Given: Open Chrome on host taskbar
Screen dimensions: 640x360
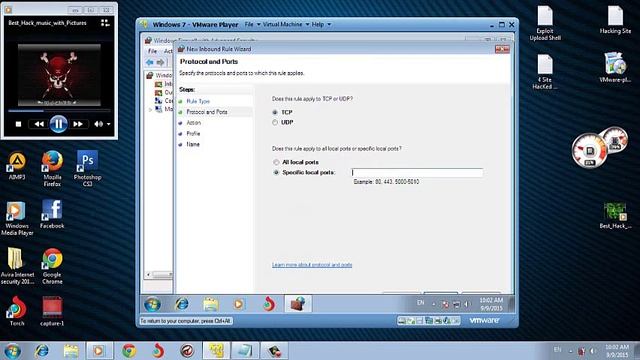Looking at the screenshot, I should point(129,351).
